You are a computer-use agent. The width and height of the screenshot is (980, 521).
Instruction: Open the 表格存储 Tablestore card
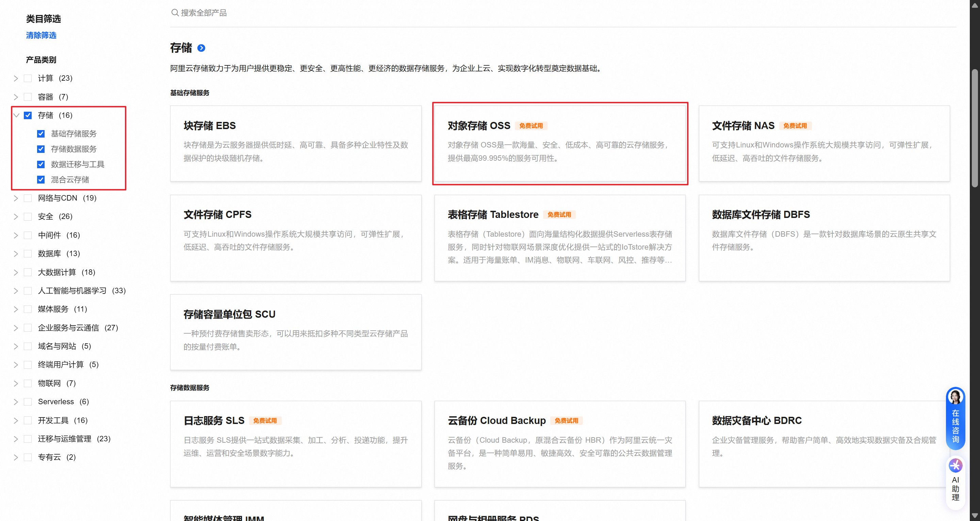pyautogui.click(x=560, y=238)
